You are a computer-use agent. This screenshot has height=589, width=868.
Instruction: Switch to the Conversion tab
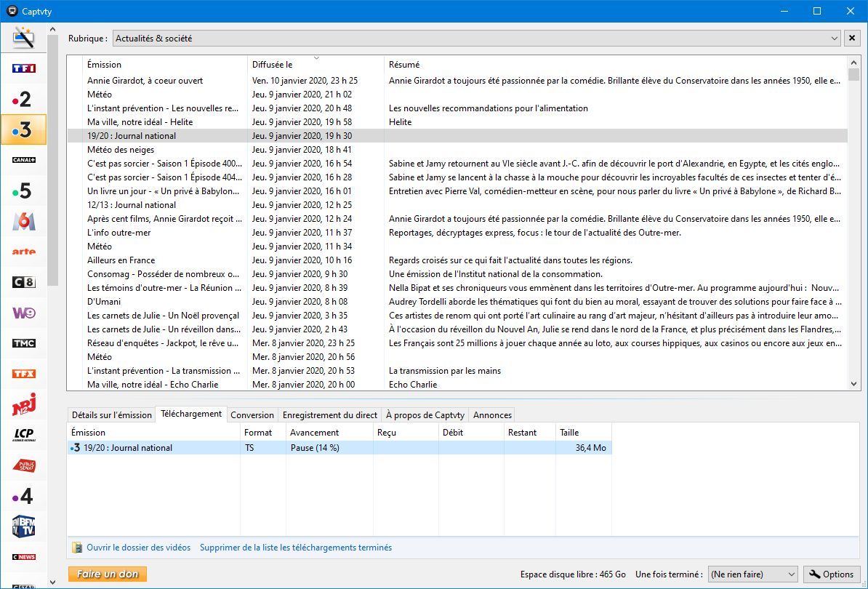252,415
